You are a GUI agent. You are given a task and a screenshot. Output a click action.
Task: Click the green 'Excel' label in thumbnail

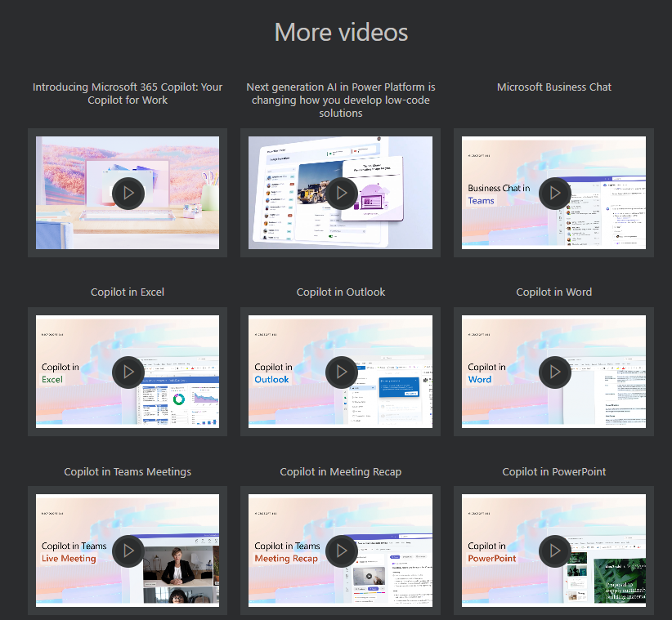[x=52, y=379]
